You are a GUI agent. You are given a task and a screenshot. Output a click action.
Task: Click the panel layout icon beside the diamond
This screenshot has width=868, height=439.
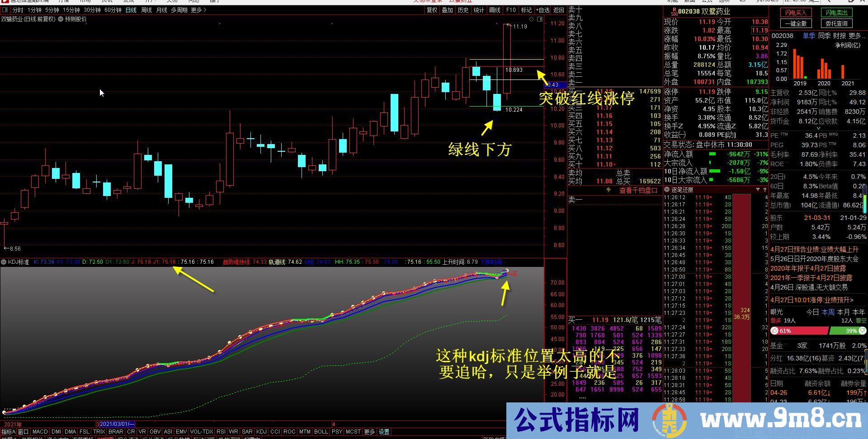[x=539, y=19]
